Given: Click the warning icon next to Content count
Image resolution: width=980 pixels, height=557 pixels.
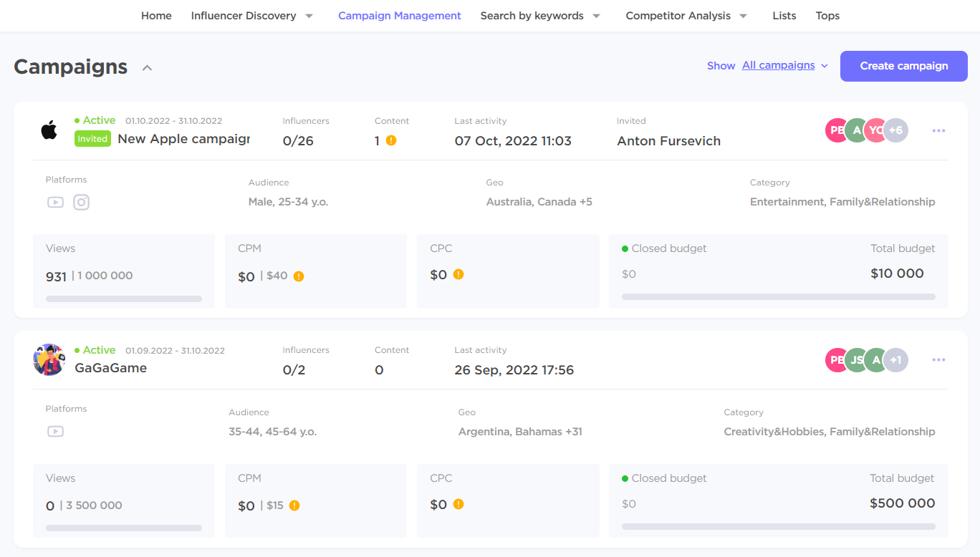Looking at the screenshot, I should pyautogui.click(x=391, y=140).
